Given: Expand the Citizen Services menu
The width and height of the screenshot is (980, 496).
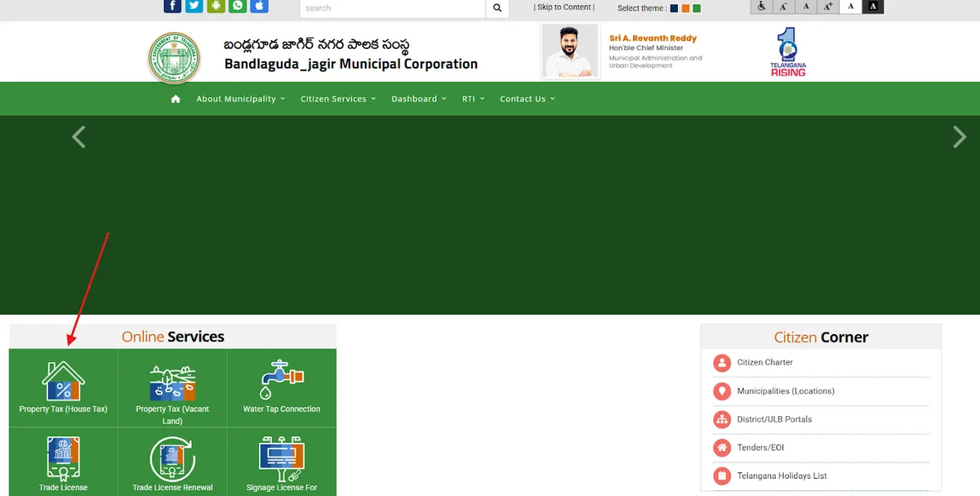Looking at the screenshot, I should [334, 98].
